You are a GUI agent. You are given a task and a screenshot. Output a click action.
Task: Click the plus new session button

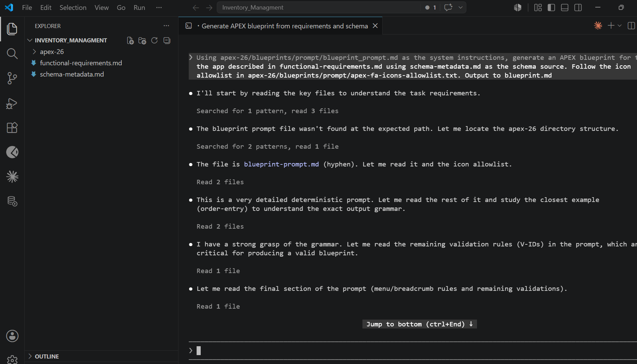click(x=611, y=26)
